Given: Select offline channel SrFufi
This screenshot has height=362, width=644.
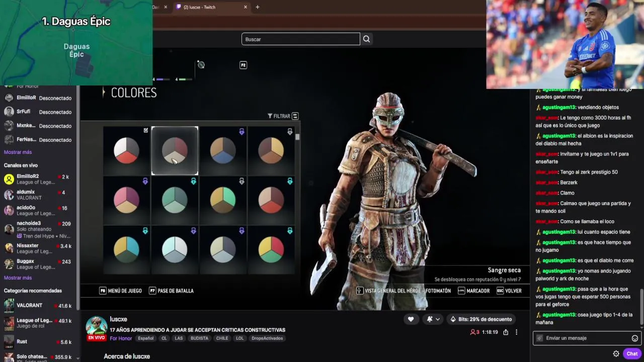Looking at the screenshot, I should tap(38, 112).
